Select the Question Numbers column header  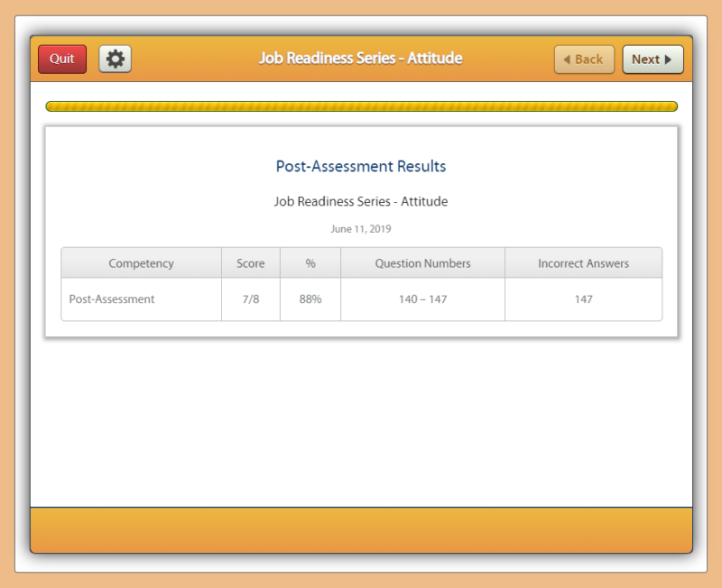(x=422, y=263)
